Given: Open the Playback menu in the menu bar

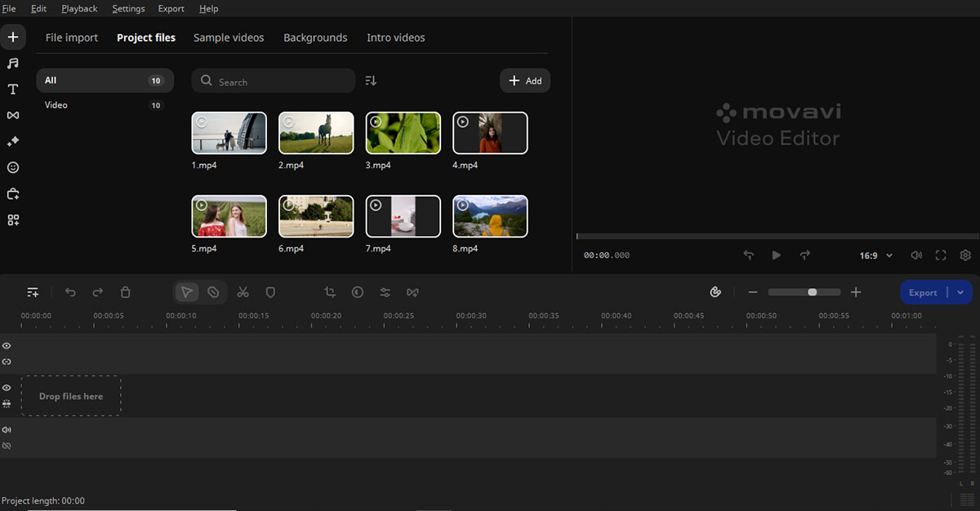Looking at the screenshot, I should [x=78, y=8].
